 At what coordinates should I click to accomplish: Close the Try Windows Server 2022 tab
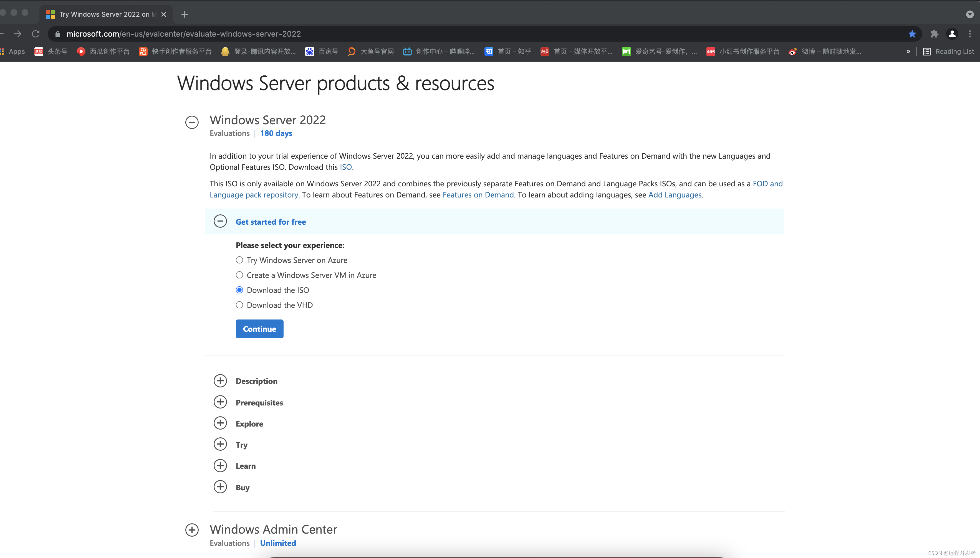(164, 14)
